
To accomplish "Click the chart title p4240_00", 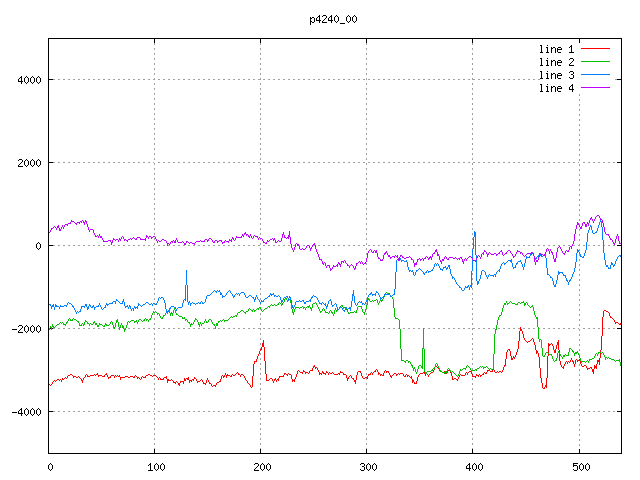I will tap(333, 19).
